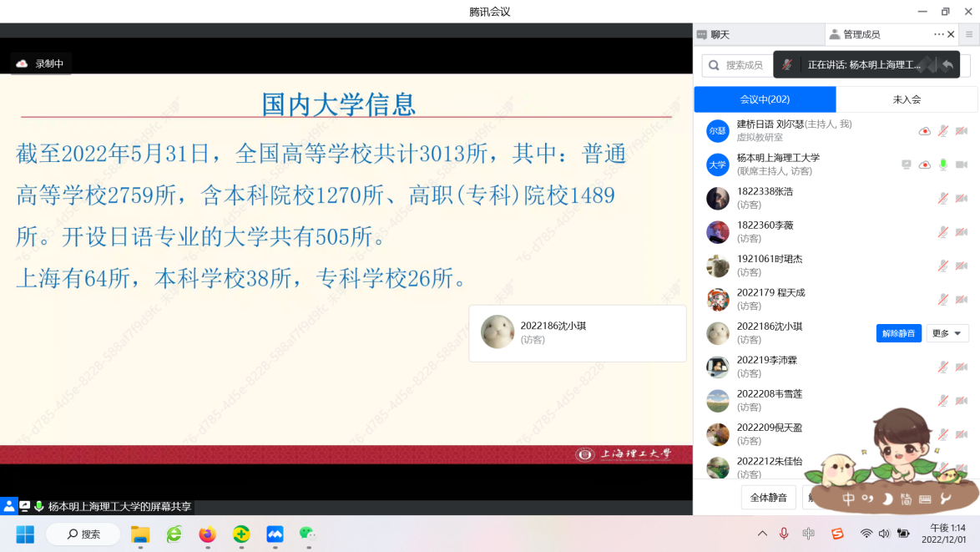Select the 未入会 tab
The image size is (980, 552).
click(907, 99)
